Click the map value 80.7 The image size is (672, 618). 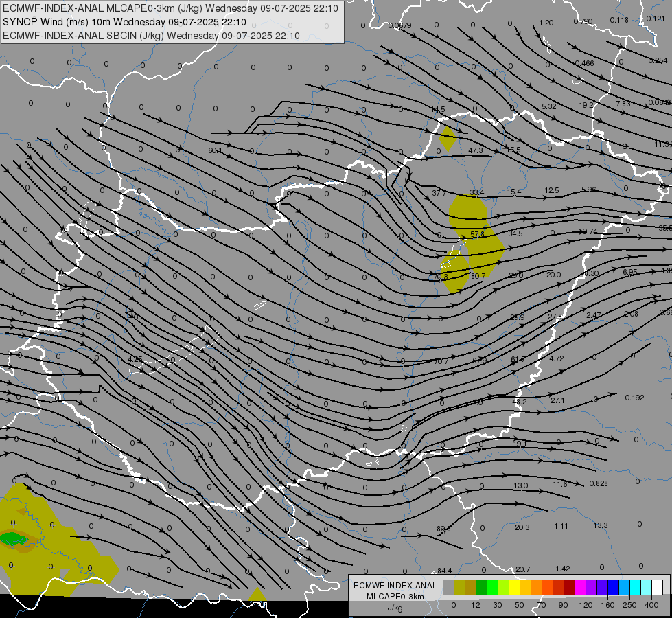[478, 276]
